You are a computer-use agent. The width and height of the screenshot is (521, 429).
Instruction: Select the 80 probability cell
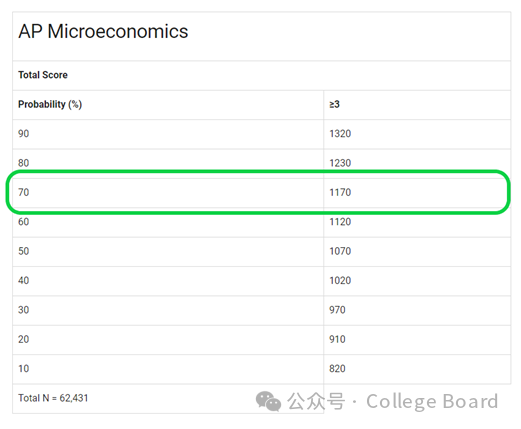click(168, 163)
